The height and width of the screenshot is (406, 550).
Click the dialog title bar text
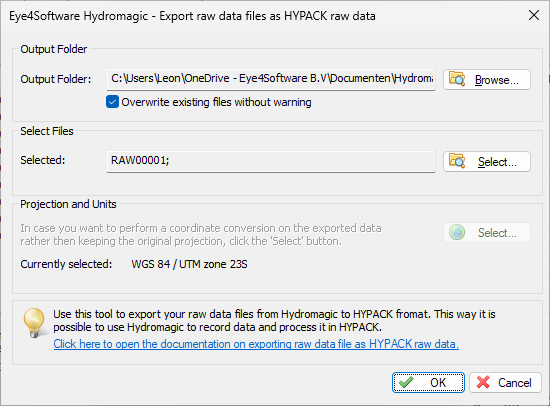coord(192,16)
